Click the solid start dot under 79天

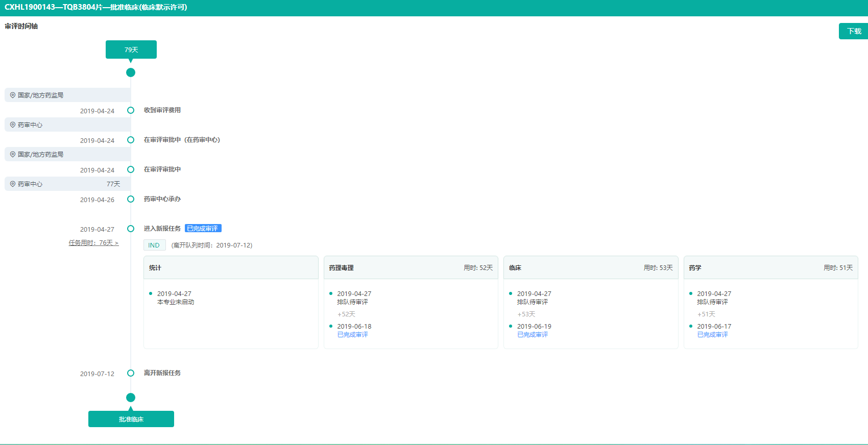tap(131, 72)
